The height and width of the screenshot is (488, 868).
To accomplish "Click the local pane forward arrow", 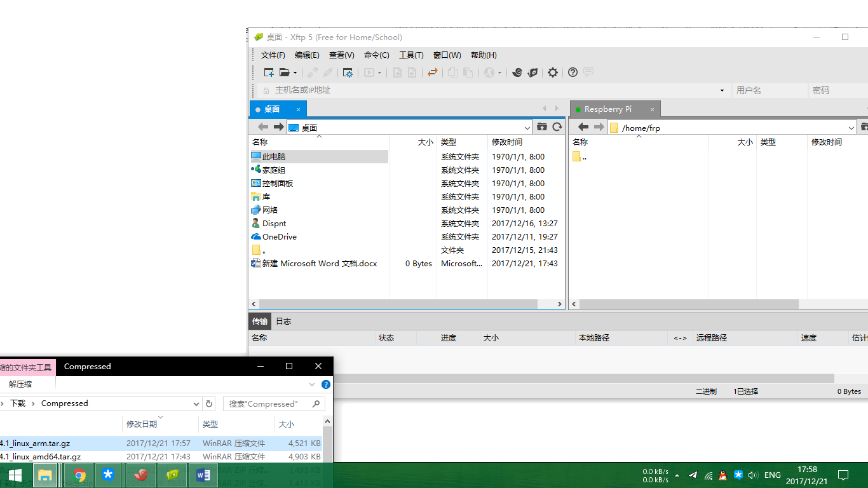I will tap(278, 127).
